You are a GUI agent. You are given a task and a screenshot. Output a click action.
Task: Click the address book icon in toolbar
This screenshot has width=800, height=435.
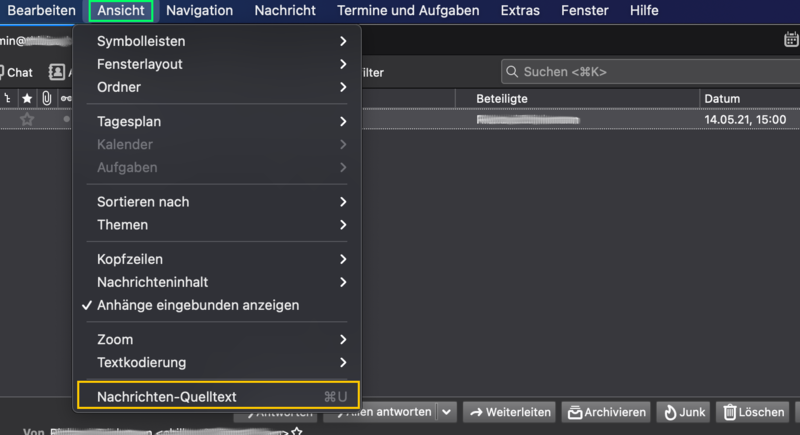point(57,72)
